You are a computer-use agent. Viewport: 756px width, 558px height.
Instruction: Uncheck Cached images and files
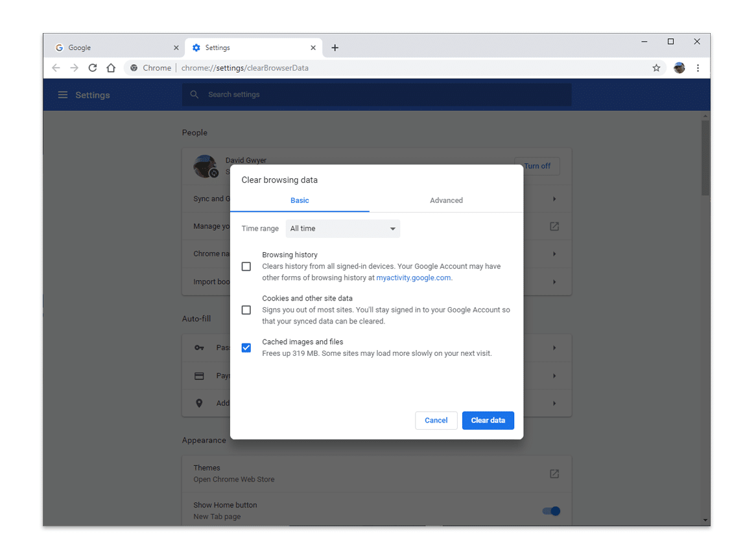point(246,347)
